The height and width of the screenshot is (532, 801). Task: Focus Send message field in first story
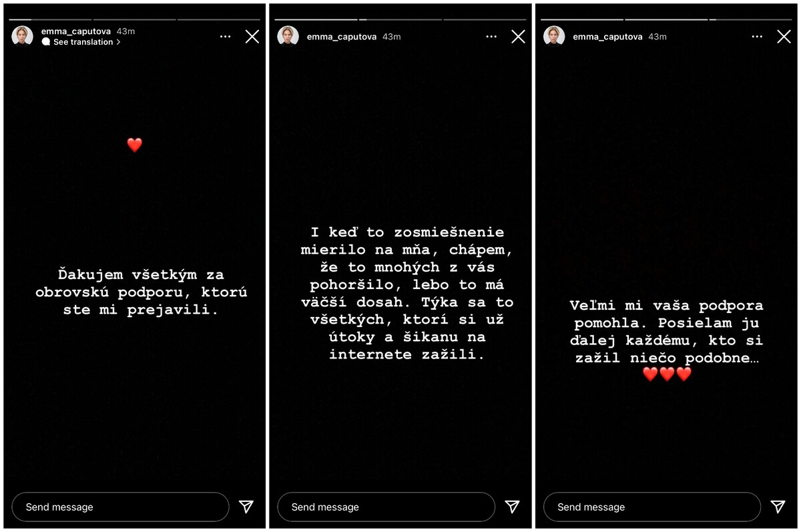[x=120, y=507]
